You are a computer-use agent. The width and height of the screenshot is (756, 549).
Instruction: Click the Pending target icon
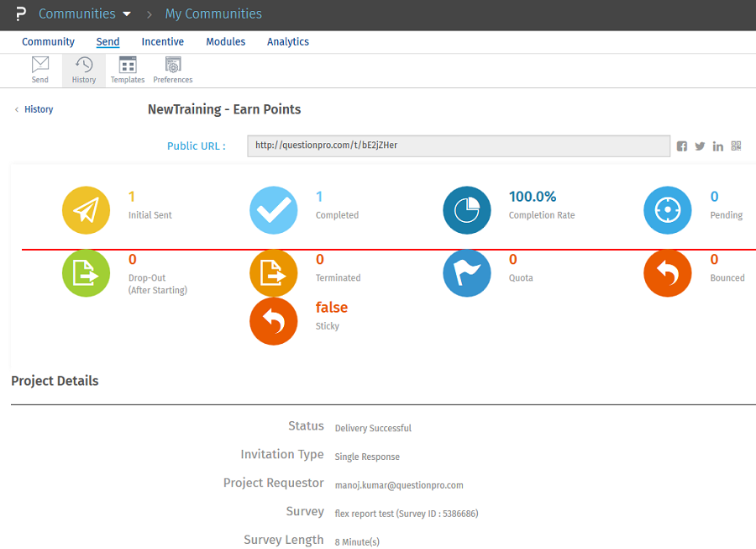click(668, 210)
